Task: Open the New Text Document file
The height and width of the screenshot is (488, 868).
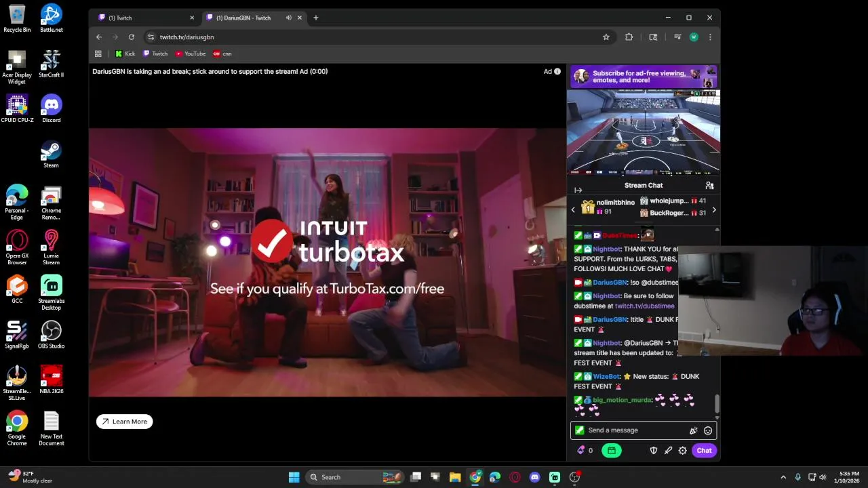Action: point(51,428)
